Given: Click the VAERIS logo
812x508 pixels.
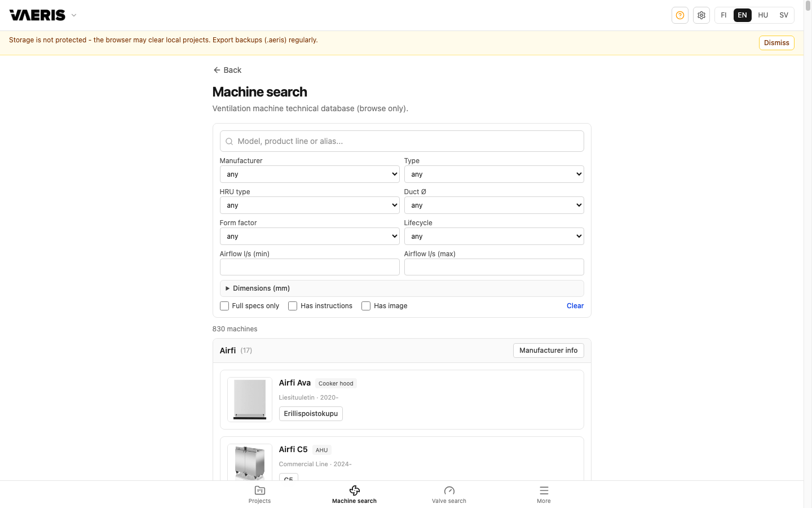Looking at the screenshot, I should [x=37, y=15].
